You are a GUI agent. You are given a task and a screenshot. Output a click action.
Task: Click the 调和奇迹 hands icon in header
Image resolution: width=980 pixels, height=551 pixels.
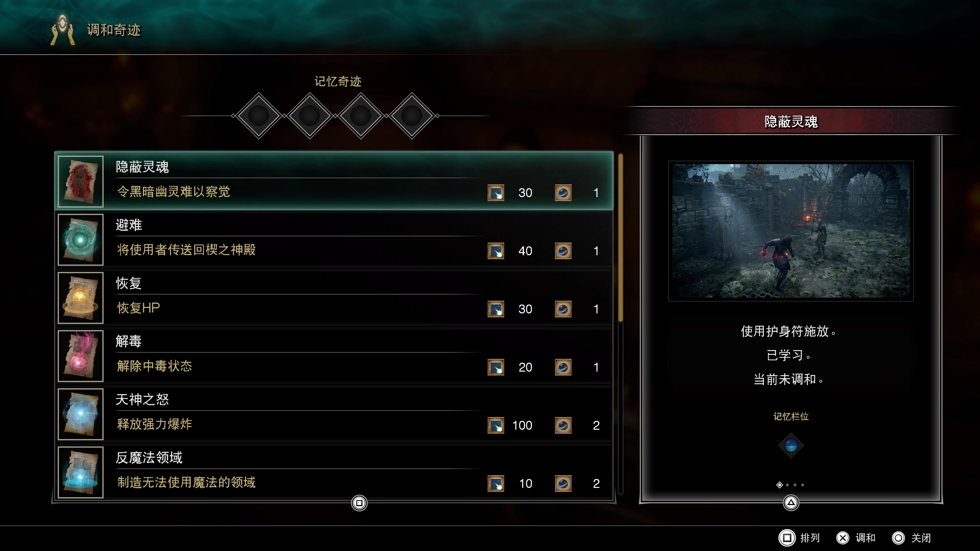63,30
